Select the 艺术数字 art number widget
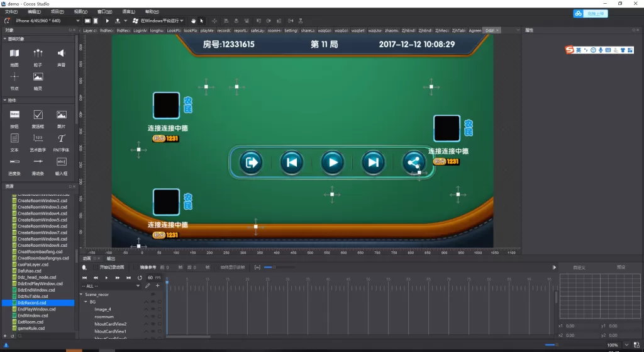Image resolution: width=644 pixels, height=352 pixels. coord(38,138)
